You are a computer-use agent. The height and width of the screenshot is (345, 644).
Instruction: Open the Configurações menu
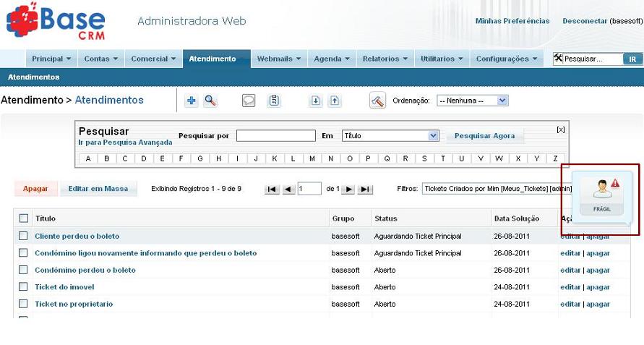(x=506, y=59)
